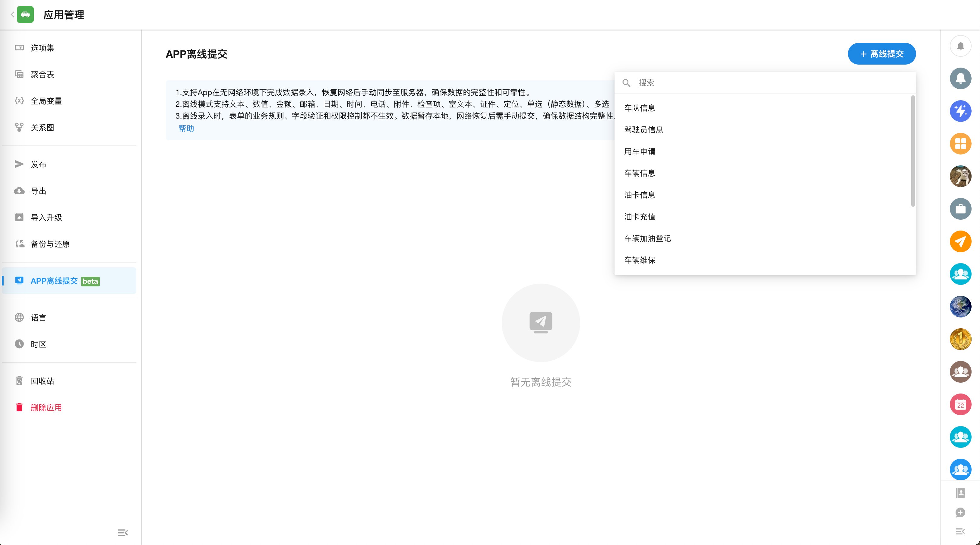Go to 导出 section

point(69,191)
